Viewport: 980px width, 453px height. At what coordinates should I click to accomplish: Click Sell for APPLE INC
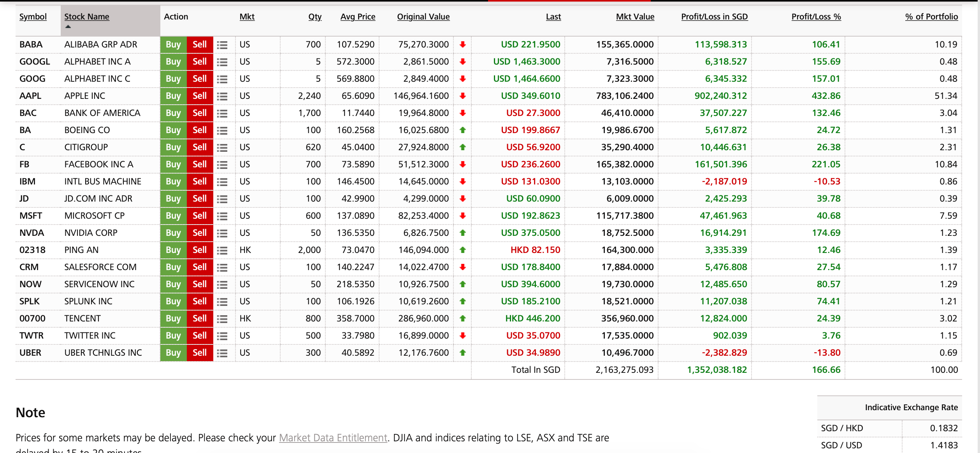200,96
